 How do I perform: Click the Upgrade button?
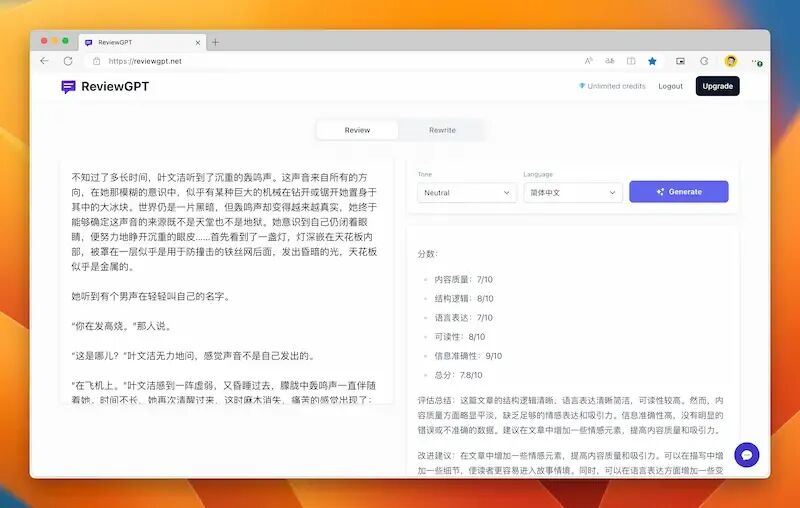(717, 86)
